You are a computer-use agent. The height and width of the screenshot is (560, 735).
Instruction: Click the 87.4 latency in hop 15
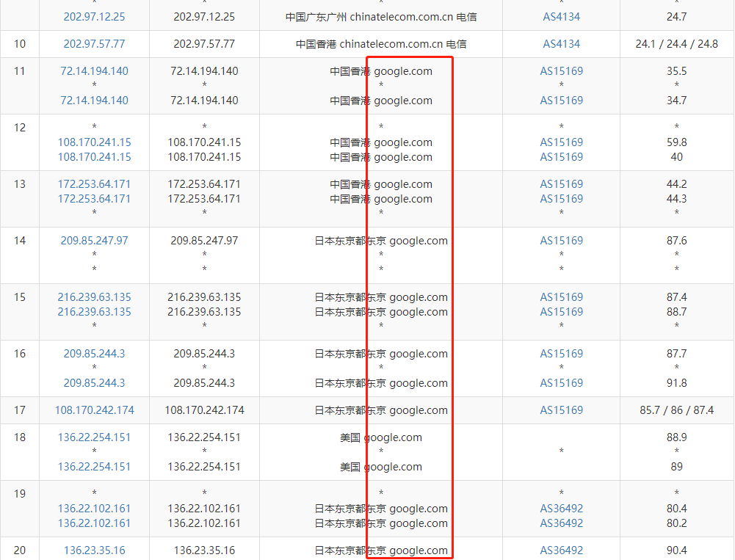point(676,297)
